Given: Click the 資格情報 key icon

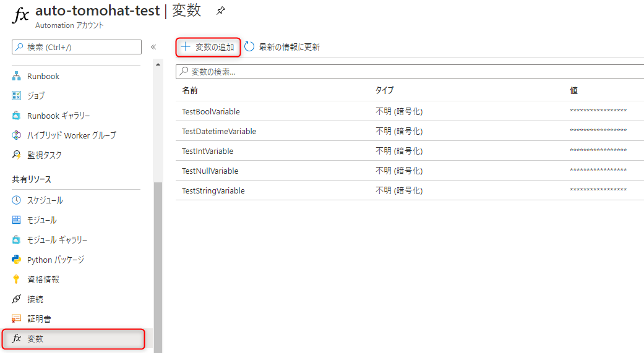Looking at the screenshot, I should pos(17,279).
